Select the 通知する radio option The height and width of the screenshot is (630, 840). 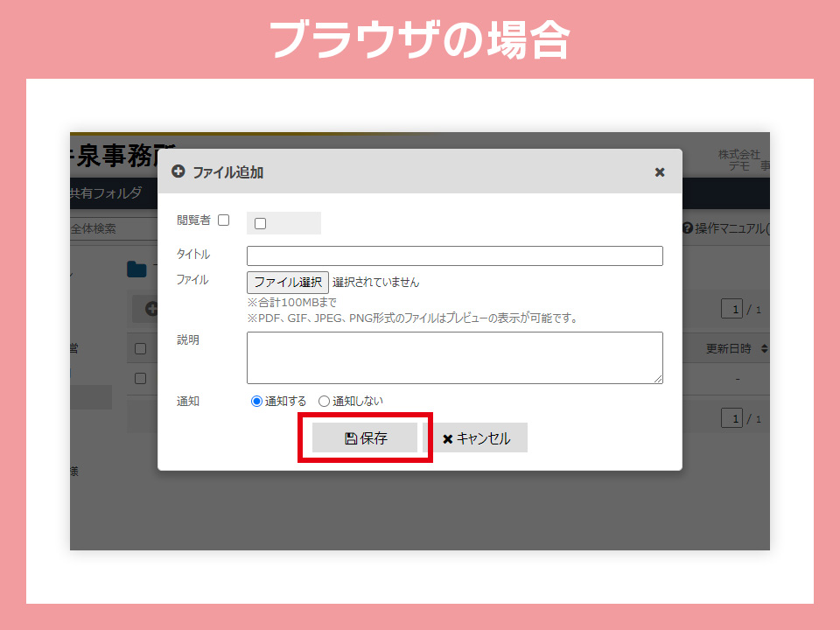[x=256, y=401]
